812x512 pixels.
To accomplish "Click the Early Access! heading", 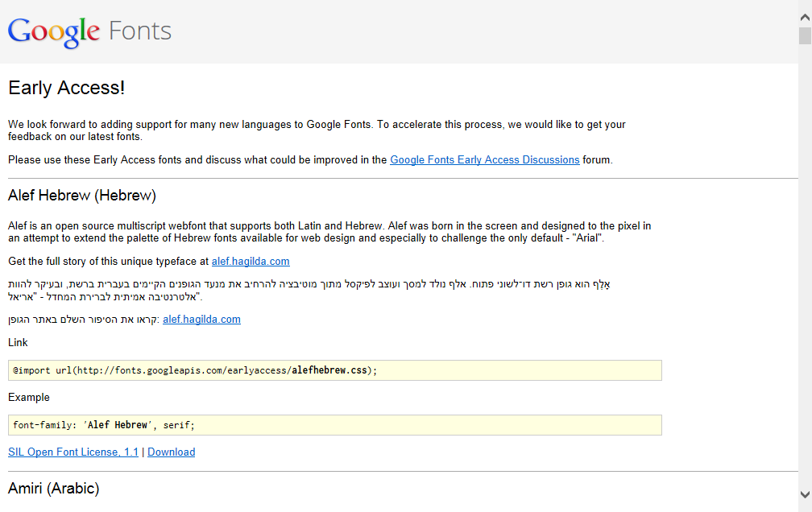I will pos(66,88).
